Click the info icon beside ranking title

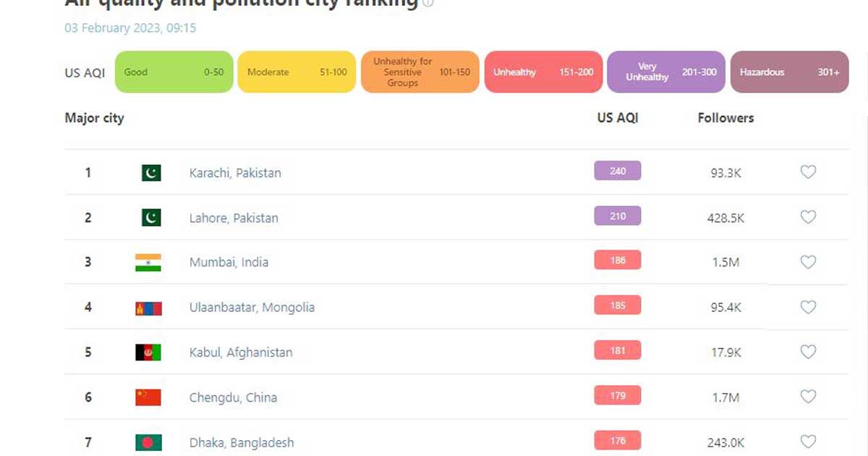pyautogui.click(x=428, y=2)
